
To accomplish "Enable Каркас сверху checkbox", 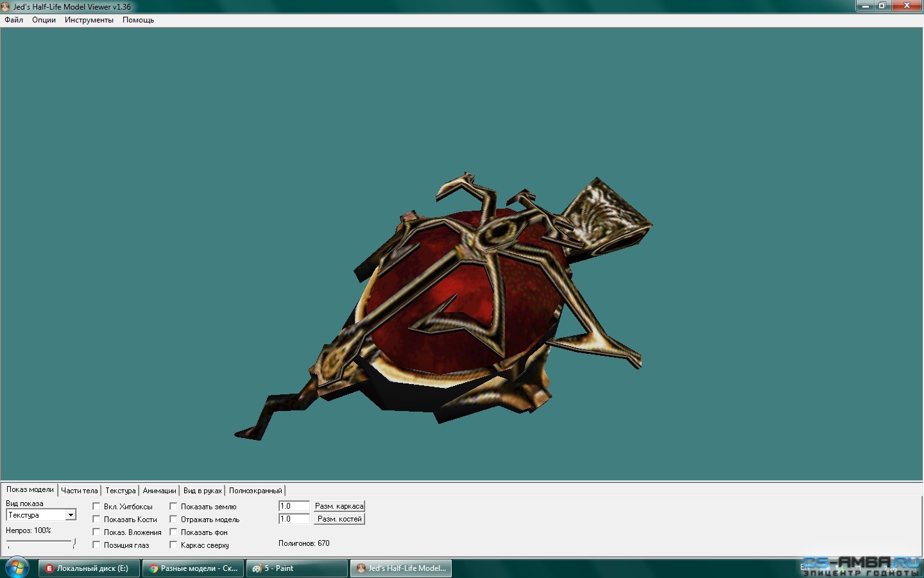I will [173, 545].
